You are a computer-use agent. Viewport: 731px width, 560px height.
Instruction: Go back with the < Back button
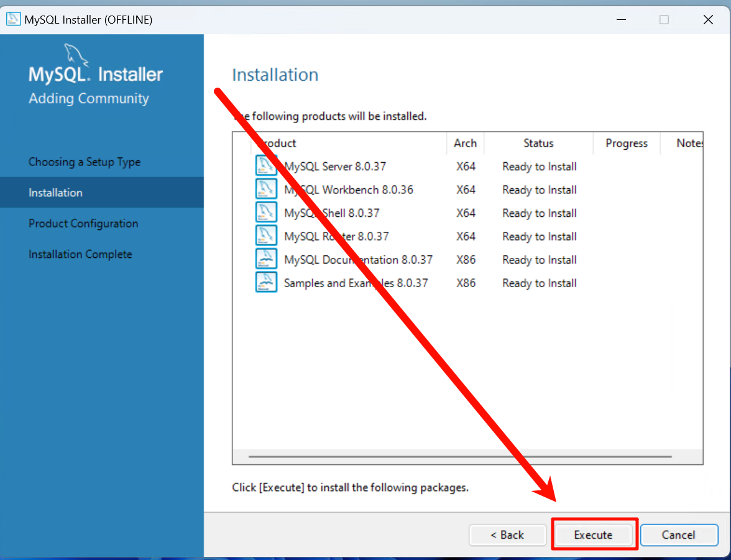(x=507, y=535)
